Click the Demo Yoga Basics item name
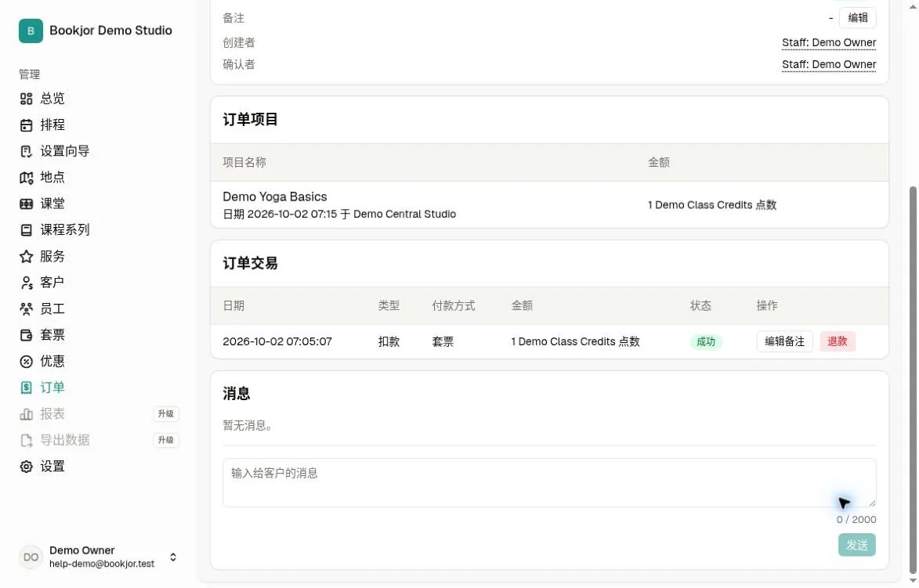This screenshot has height=588, width=919. (x=275, y=197)
